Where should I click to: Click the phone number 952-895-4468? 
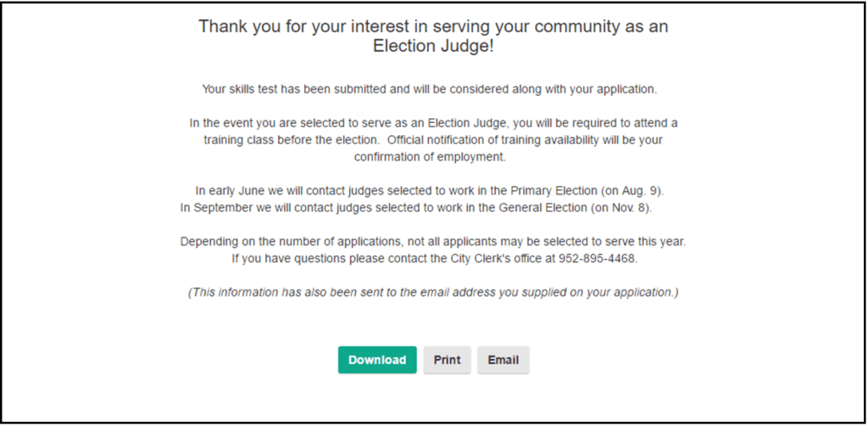pos(597,259)
